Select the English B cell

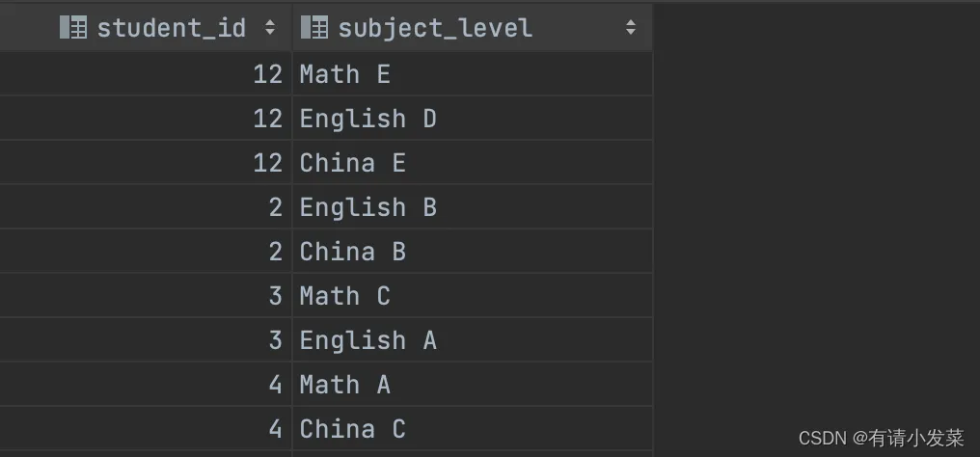[x=367, y=207]
